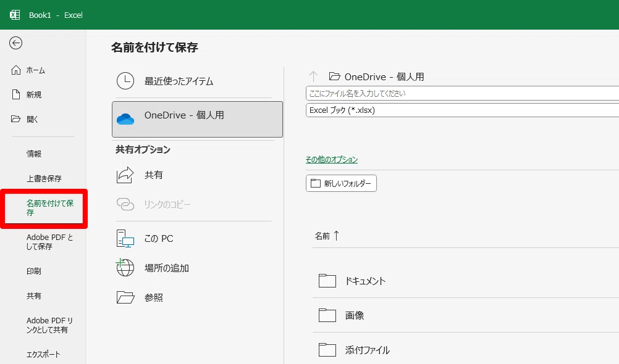Click the Excel logo in title bar
The height and width of the screenshot is (364, 619).
coord(15,15)
